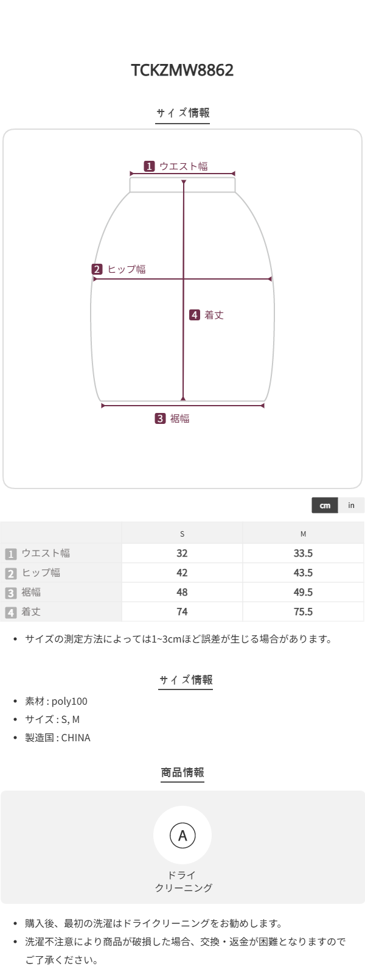Click number 2 badge beside ヒップ幅 in diagram
The image size is (365, 980).
[97, 269]
